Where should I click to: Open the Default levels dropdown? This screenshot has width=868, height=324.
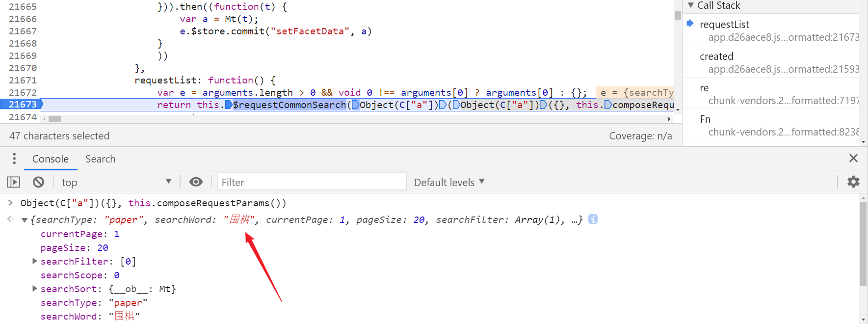pos(449,182)
